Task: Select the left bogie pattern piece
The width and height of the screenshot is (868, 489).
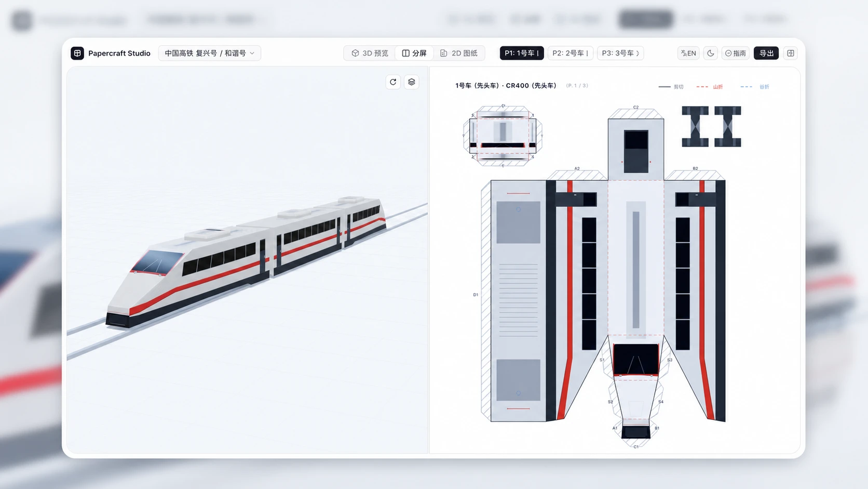Action: pyautogui.click(x=695, y=126)
